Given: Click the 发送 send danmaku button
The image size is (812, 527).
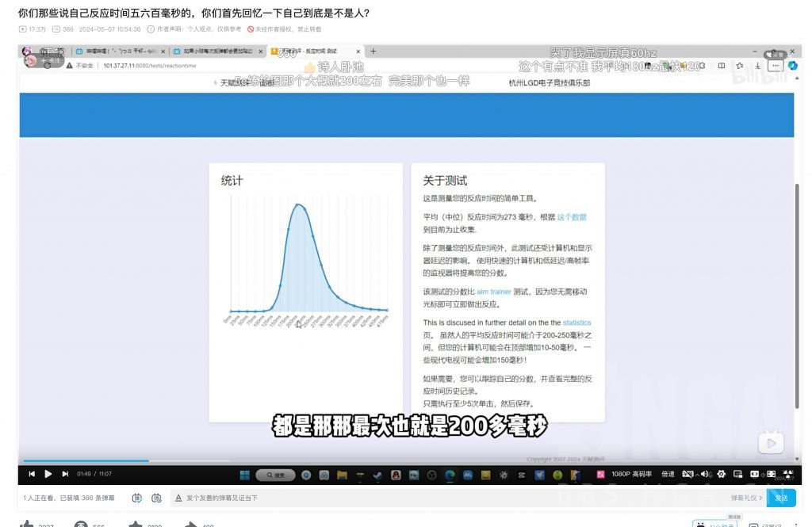Looking at the screenshot, I should pyautogui.click(x=782, y=498).
